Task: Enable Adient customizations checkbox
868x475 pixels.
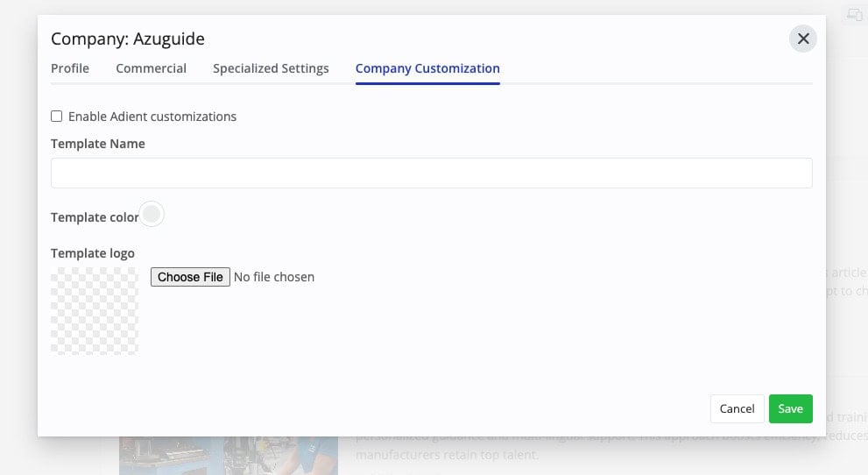Action: tap(57, 117)
